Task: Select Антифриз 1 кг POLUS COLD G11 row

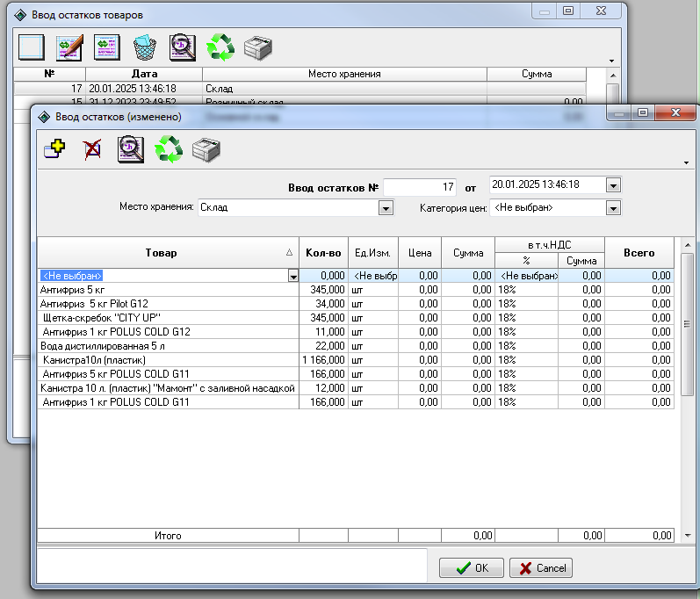Action: pyautogui.click(x=356, y=402)
